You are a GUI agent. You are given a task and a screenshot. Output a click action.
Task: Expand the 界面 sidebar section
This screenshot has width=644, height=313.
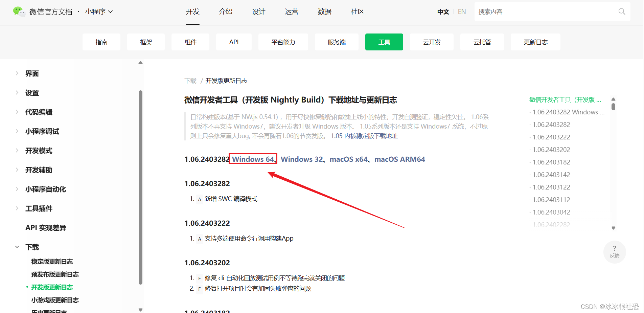pos(32,73)
